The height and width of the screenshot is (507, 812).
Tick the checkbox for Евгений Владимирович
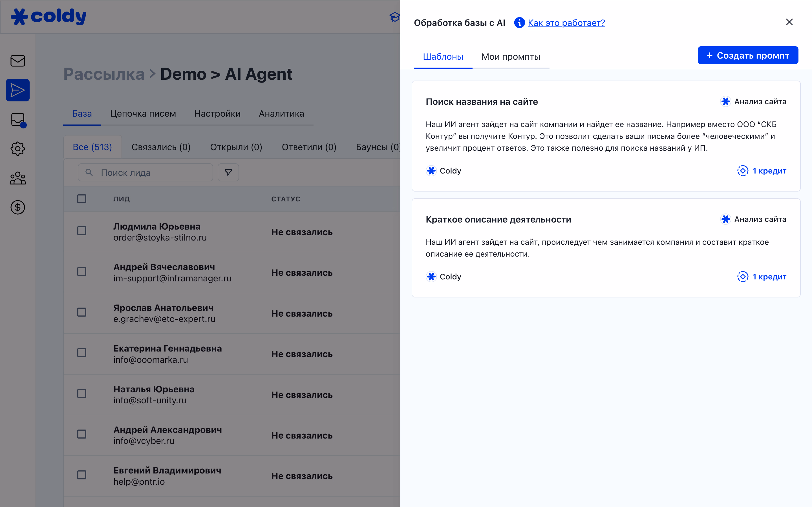pyautogui.click(x=81, y=475)
